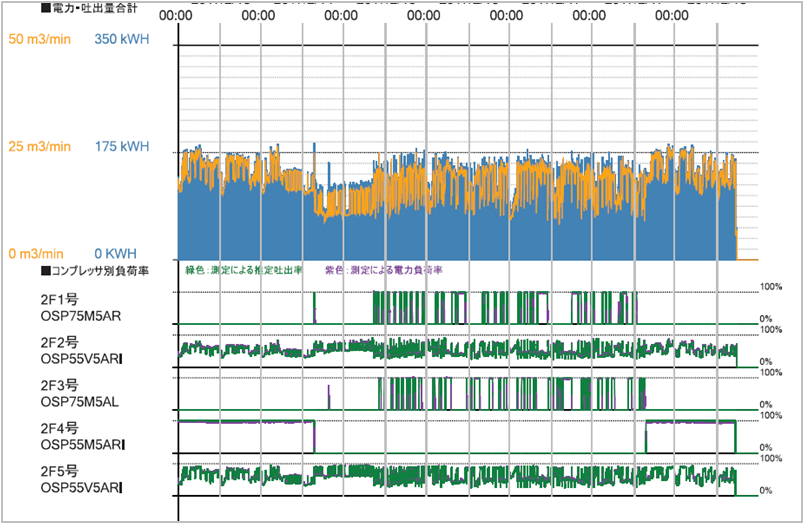Select the 350 kWH axis label
Screen dimensions: 804x524
(x=122, y=39)
